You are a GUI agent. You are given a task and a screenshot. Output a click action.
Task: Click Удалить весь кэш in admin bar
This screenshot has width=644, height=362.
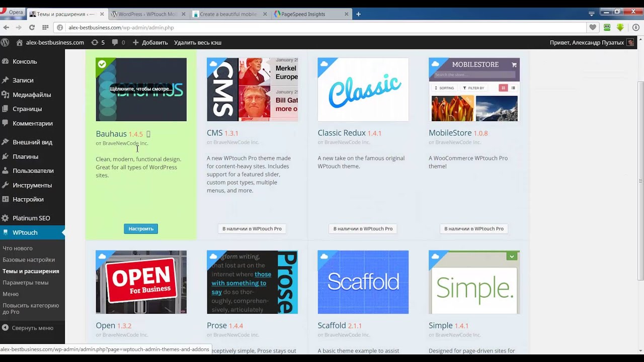198,42
